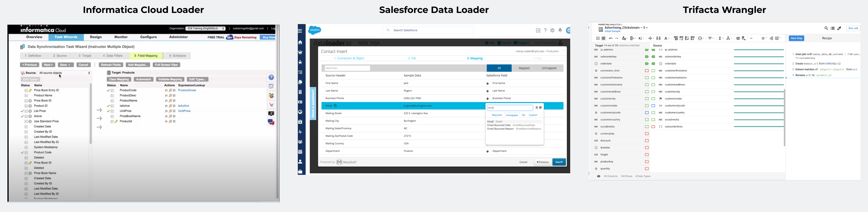Viewport: 868px width, 212px height.
Task: Open Informatica Monitor tab
Action: tap(121, 37)
